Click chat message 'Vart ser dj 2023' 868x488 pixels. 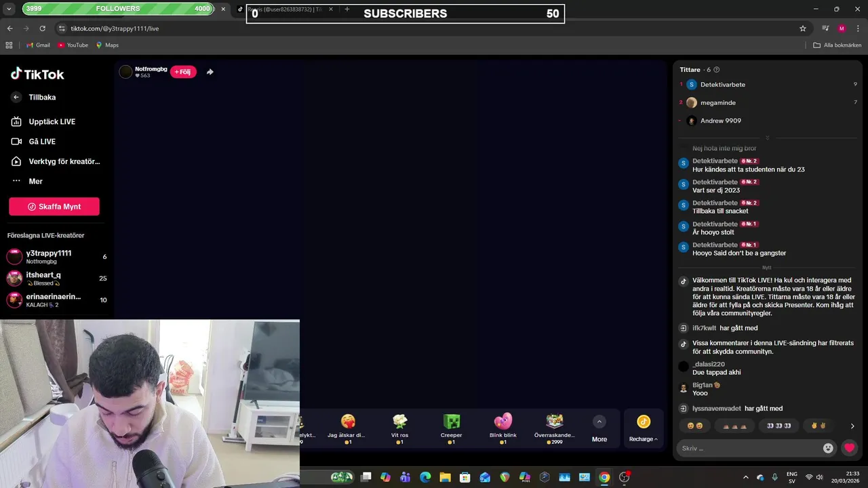pos(716,190)
